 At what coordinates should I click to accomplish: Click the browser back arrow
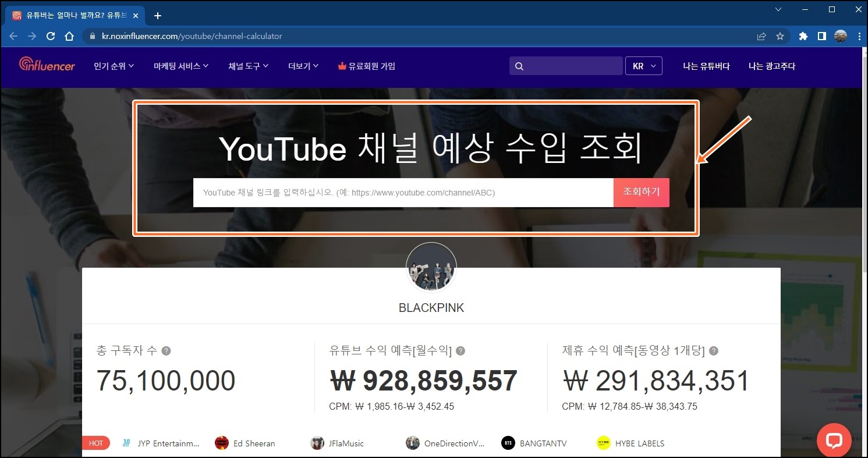point(13,36)
